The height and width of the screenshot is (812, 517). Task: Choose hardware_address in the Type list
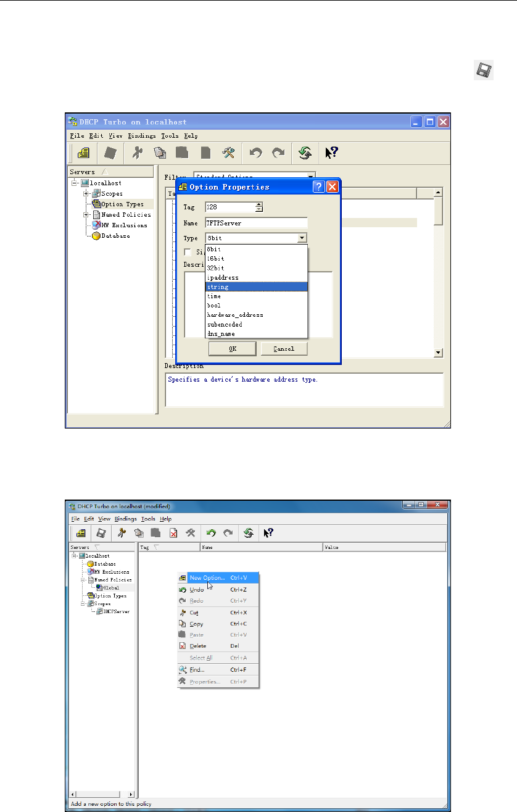point(256,314)
